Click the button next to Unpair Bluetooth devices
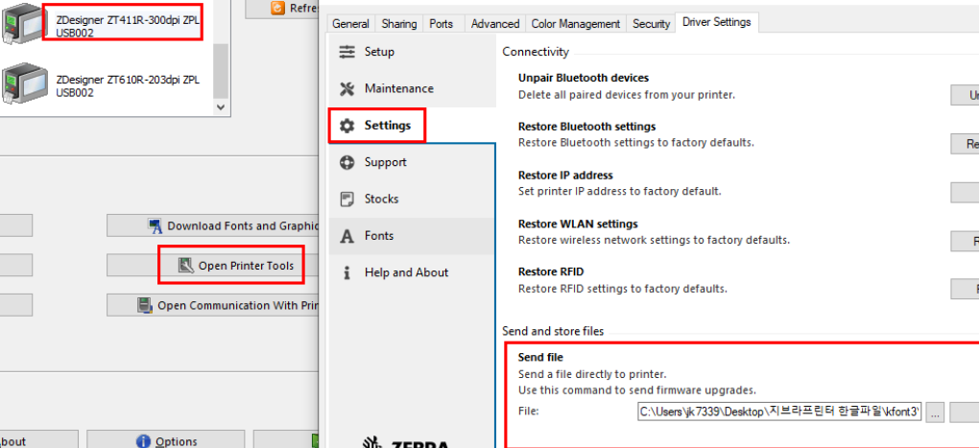980x448 pixels. (965, 95)
